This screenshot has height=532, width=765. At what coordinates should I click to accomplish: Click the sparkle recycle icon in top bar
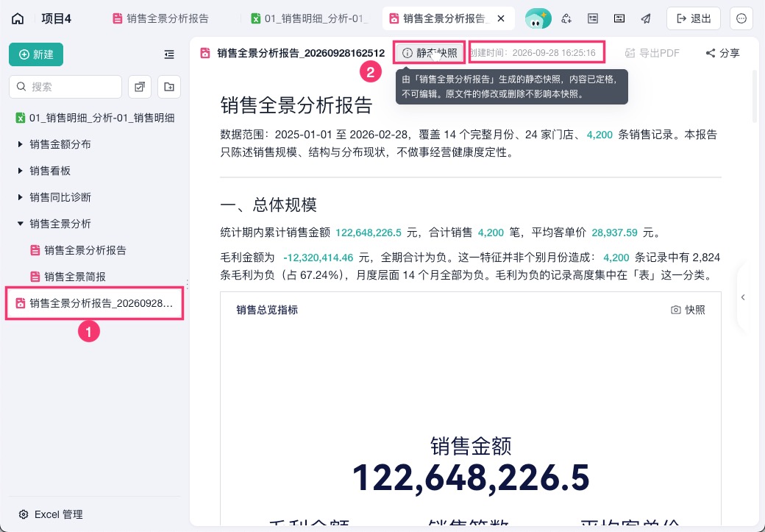point(566,18)
